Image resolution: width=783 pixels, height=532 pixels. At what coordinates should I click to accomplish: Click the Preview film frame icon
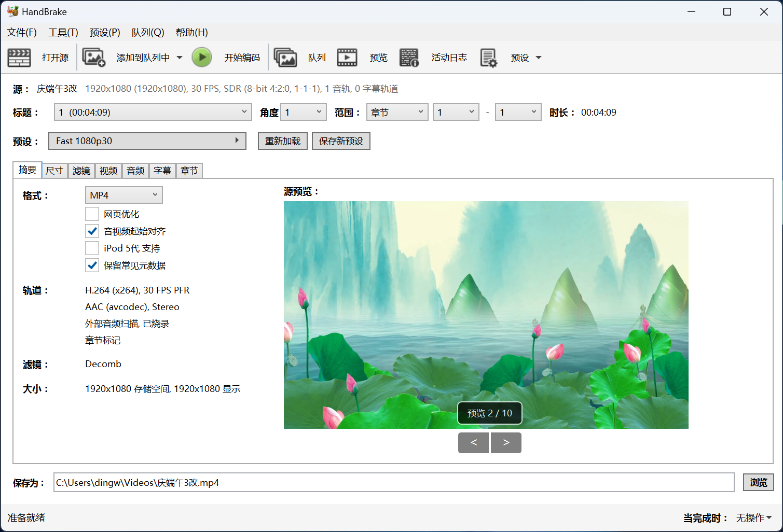click(347, 58)
